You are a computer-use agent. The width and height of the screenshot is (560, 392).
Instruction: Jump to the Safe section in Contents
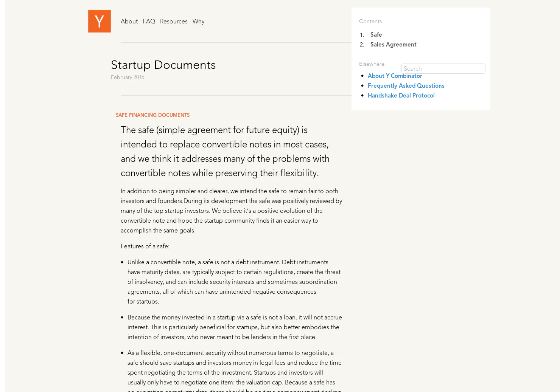(x=376, y=34)
